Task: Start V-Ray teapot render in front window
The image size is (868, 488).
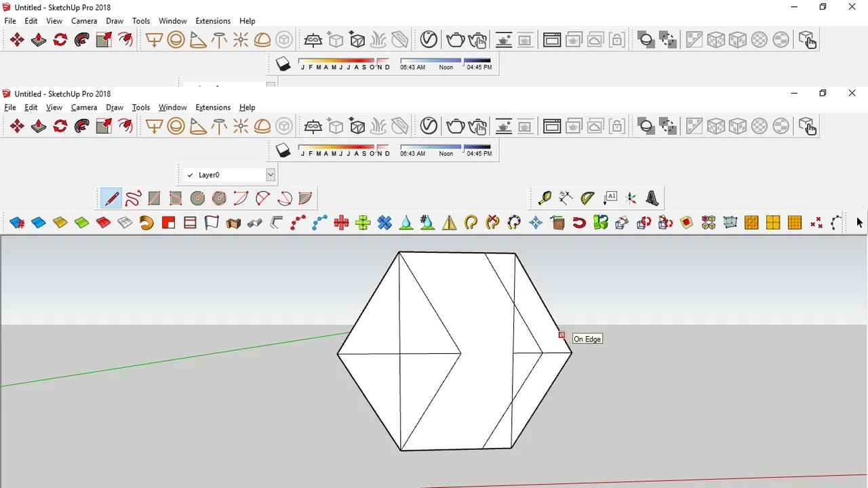Action: (455, 126)
